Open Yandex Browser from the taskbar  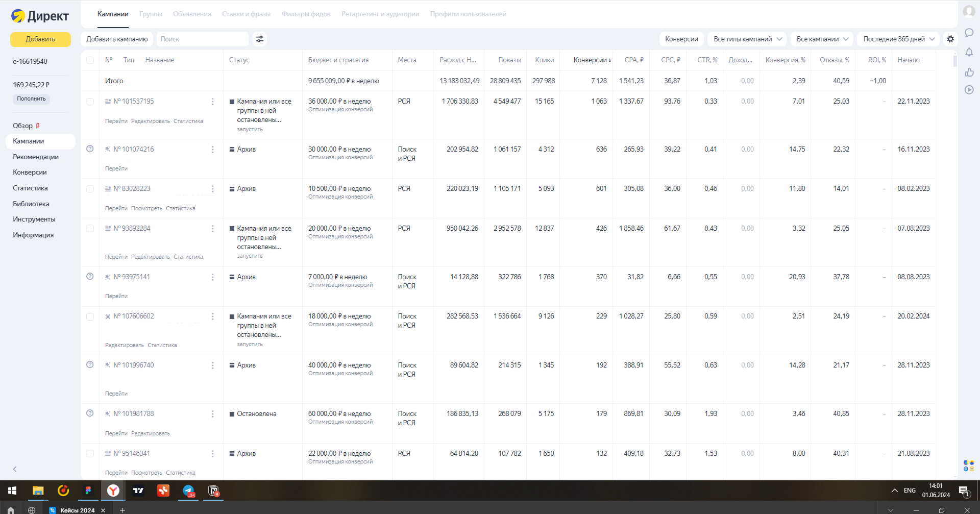coord(113,491)
